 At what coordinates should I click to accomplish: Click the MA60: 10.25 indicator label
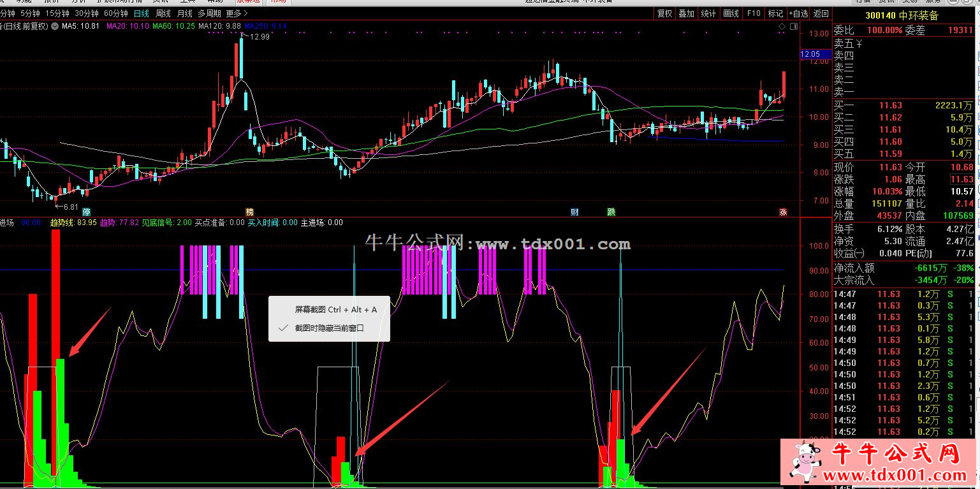(x=174, y=26)
